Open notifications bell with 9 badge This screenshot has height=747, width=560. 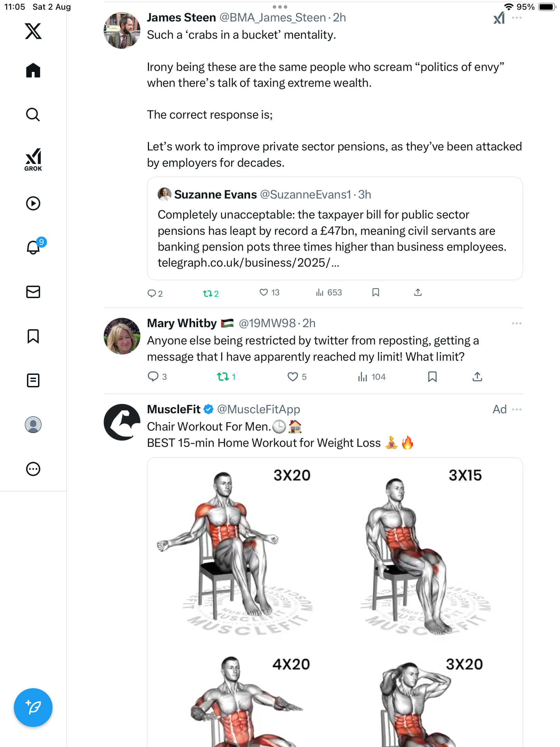(34, 247)
